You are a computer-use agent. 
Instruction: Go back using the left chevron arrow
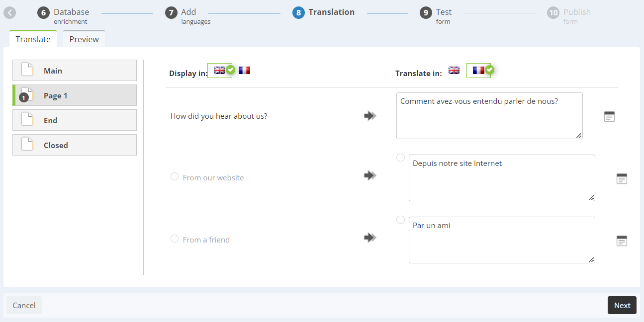pyautogui.click(x=10, y=13)
